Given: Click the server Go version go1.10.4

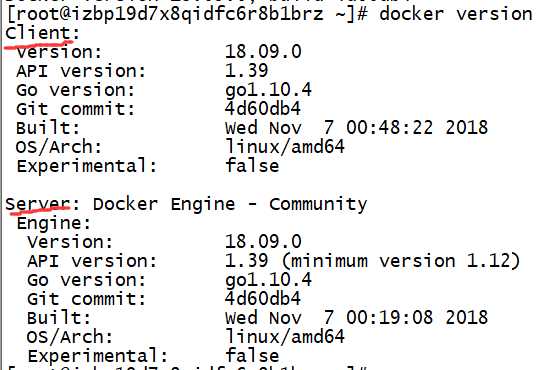Looking at the screenshot, I should click(268, 280).
